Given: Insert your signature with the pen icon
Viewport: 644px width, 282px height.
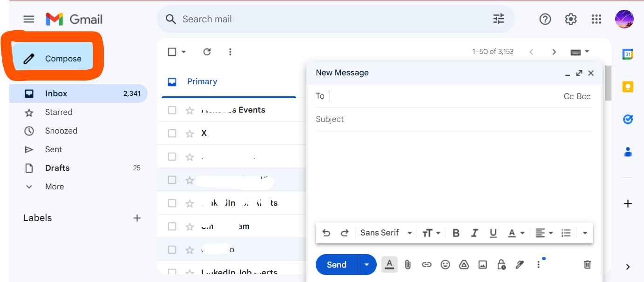Looking at the screenshot, I should [520, 264].
